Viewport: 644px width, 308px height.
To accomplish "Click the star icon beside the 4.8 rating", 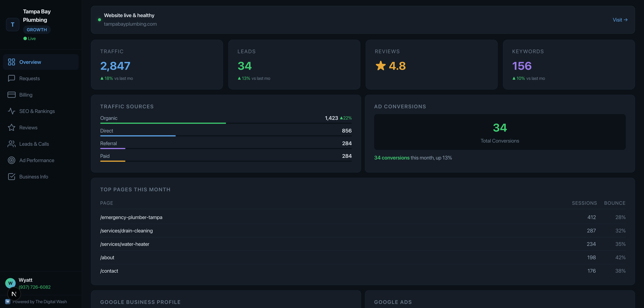I will [381, 66].
